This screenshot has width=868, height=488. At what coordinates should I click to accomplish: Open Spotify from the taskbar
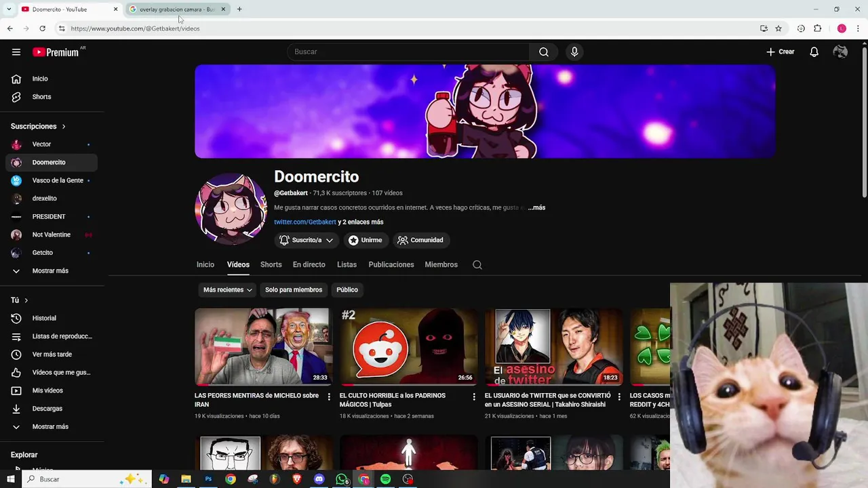[386, 479]
